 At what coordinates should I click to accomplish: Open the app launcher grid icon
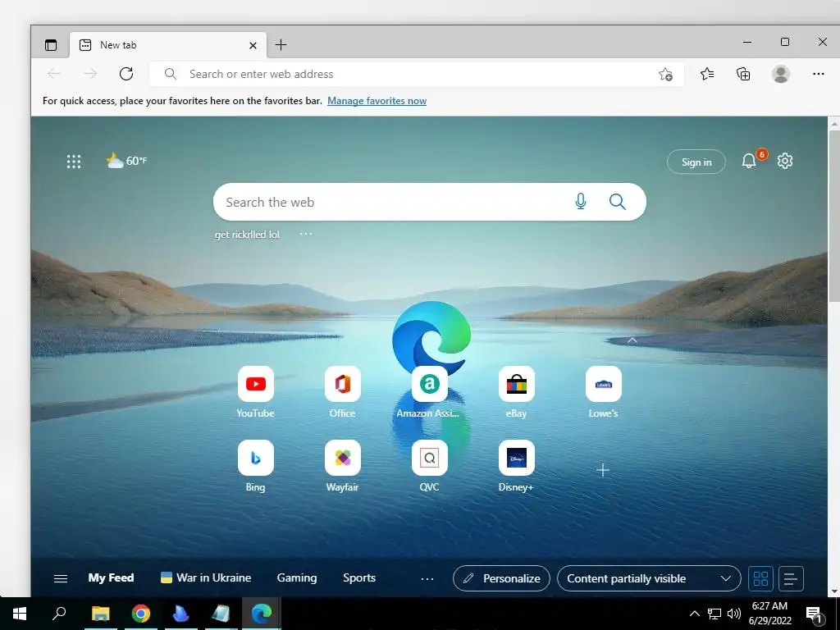73,162
